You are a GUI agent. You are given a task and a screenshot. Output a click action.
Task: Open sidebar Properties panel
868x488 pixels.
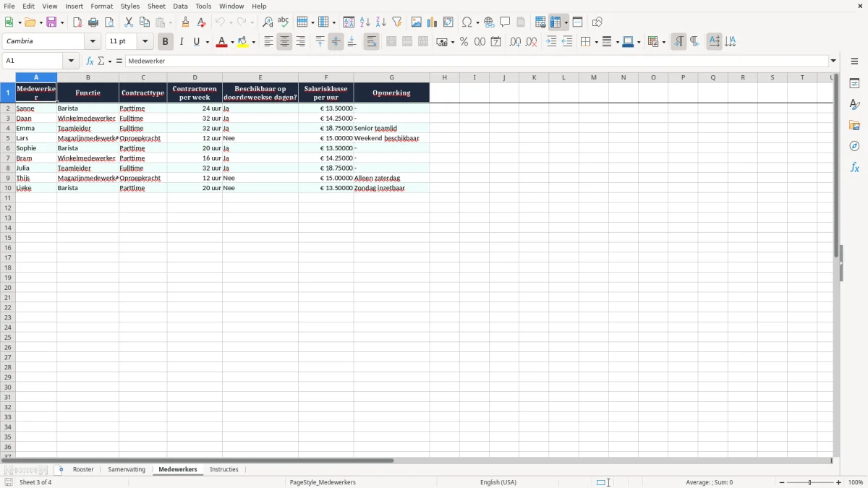854,83
